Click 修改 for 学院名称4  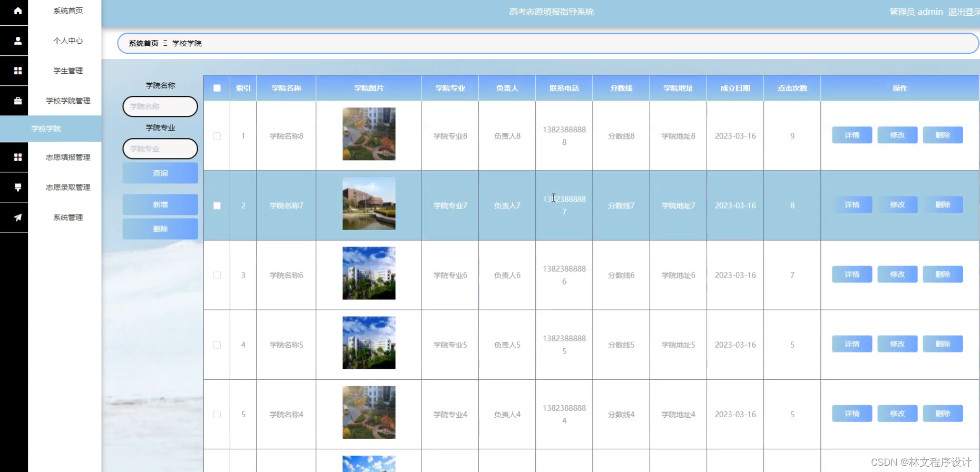click(897, 414)
